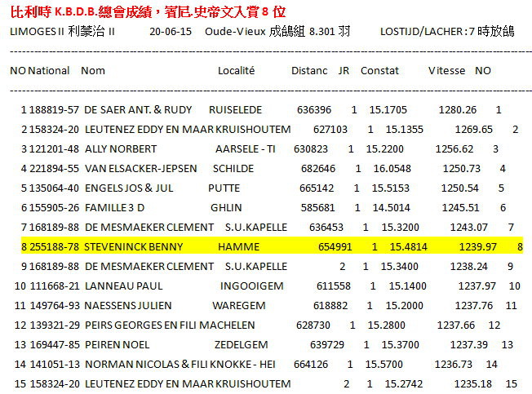The image size is (532, 394).
Task: Click the Constat column header
Action: pyautogui.click(x=379, y=71)
